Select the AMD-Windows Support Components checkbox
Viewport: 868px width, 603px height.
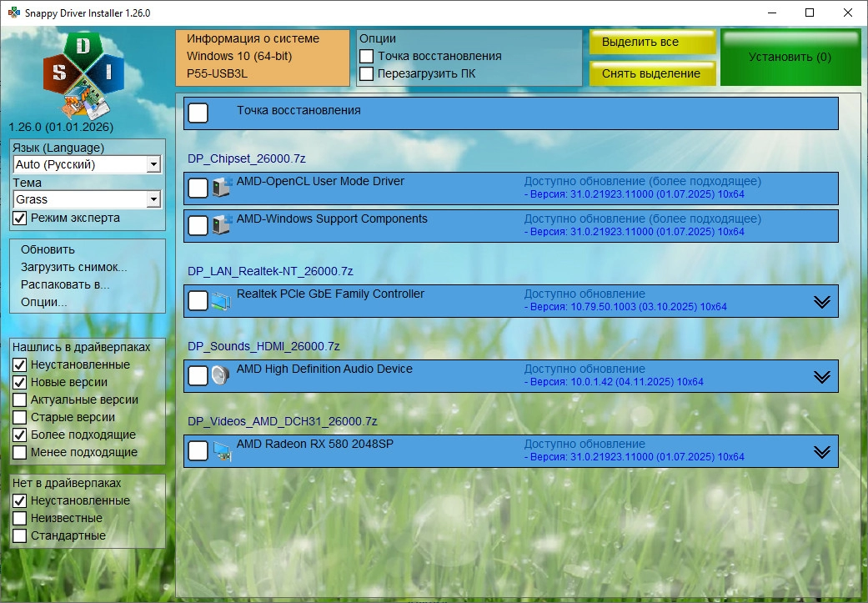click(x=198, y=225)
